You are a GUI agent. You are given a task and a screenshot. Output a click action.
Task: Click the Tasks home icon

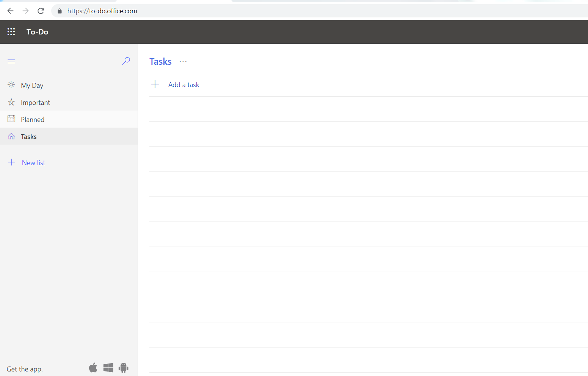[11, 136]
